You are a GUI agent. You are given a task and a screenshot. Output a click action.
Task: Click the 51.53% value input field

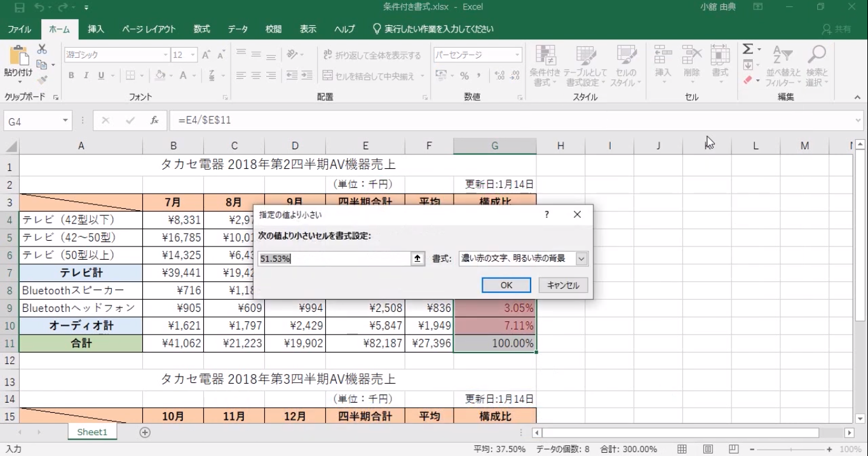click(x=335, y=258)
